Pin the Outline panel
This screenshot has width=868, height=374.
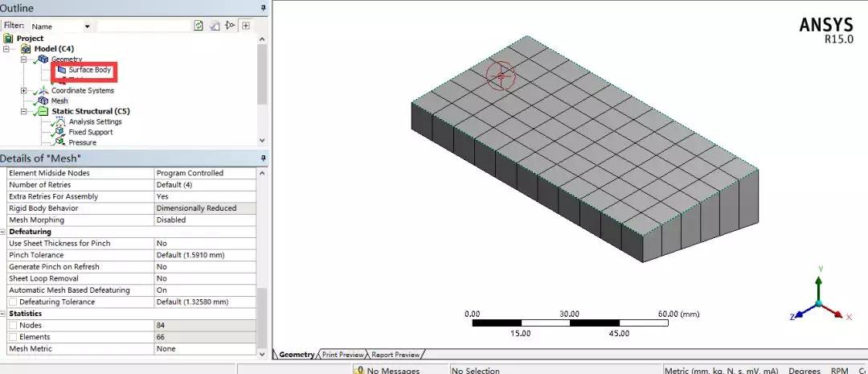tap(263, 7)
